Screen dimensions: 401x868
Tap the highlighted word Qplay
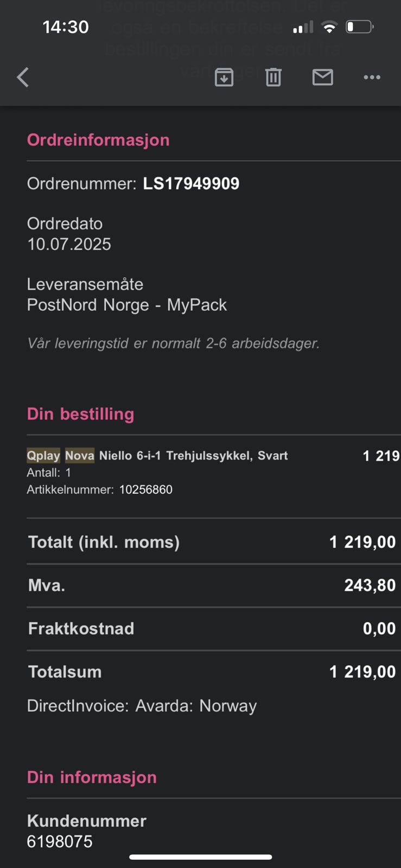[43, 456]
